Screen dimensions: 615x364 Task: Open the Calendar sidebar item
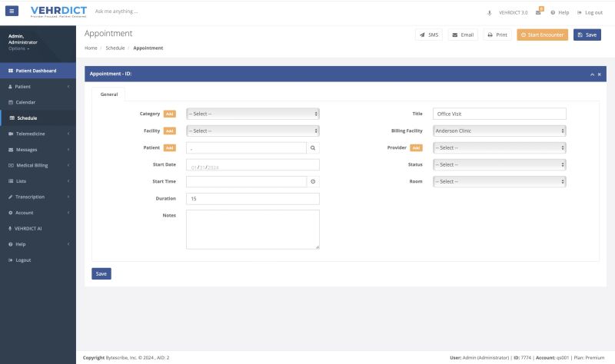pyautogui.click(x=25, y=102)
